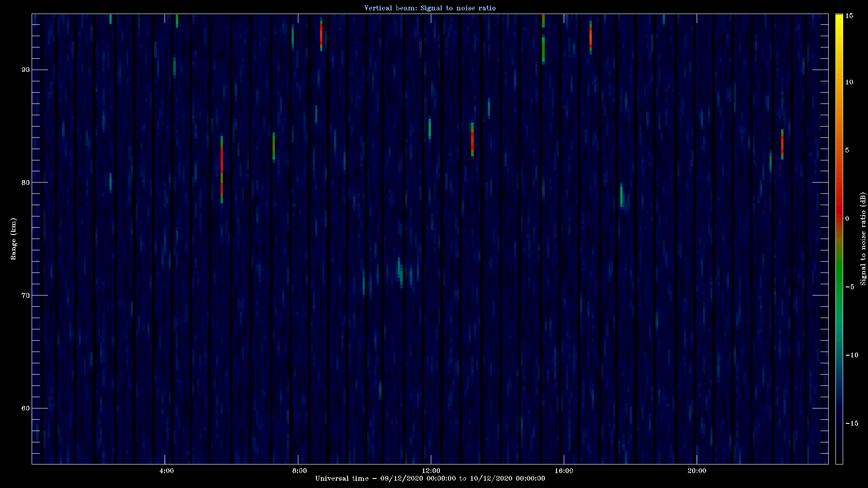Viewport: 868px width, 488px height.
Task: Click the '80' range axis label
Action: [26, 183]
